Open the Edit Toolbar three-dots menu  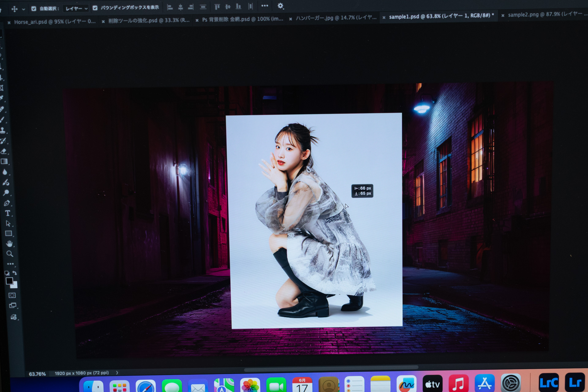point(10,264)
